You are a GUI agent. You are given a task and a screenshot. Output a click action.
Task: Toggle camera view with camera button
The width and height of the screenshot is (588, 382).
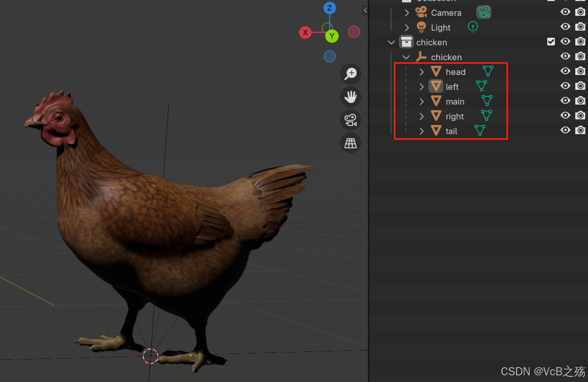click(351, 120)
